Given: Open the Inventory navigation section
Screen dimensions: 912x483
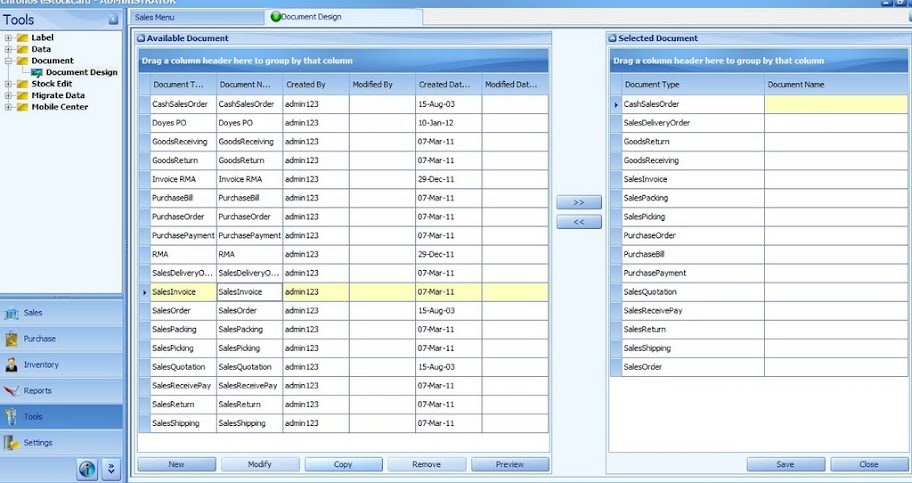Looking at the screenshot, I should [61, 365].
